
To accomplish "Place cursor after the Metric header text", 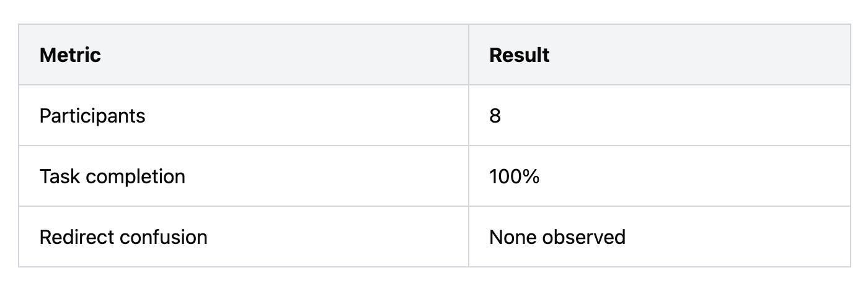I will pyautogui.click(x=101, y=55).
